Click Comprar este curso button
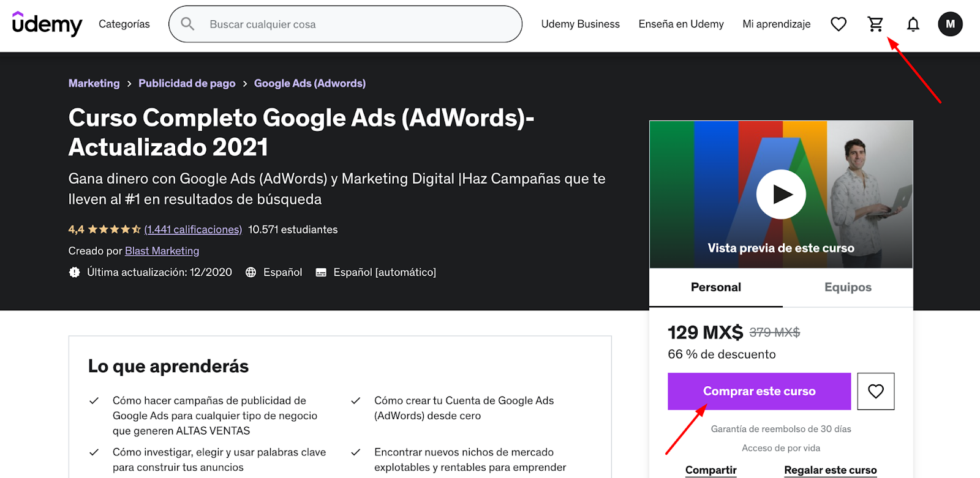980x478 pixels. (759, 391)
